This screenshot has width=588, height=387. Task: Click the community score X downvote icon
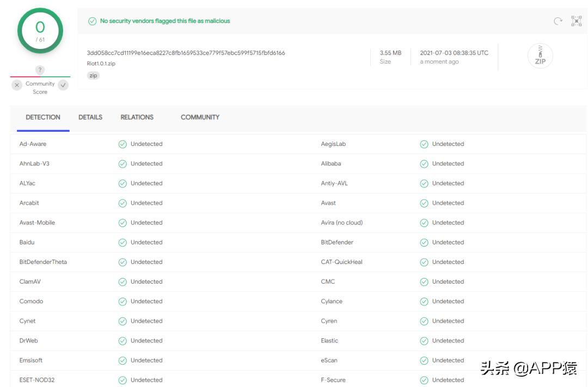point(17,85)
